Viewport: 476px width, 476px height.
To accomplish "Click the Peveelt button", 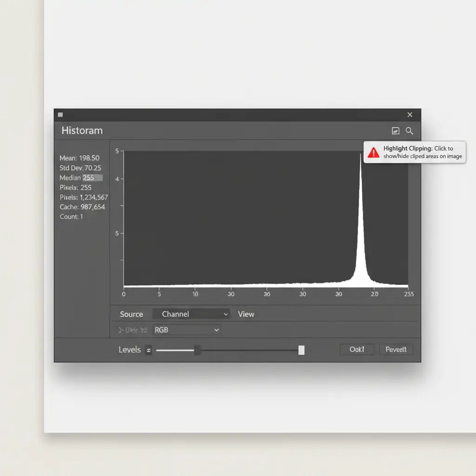I will tap(396, 350).
